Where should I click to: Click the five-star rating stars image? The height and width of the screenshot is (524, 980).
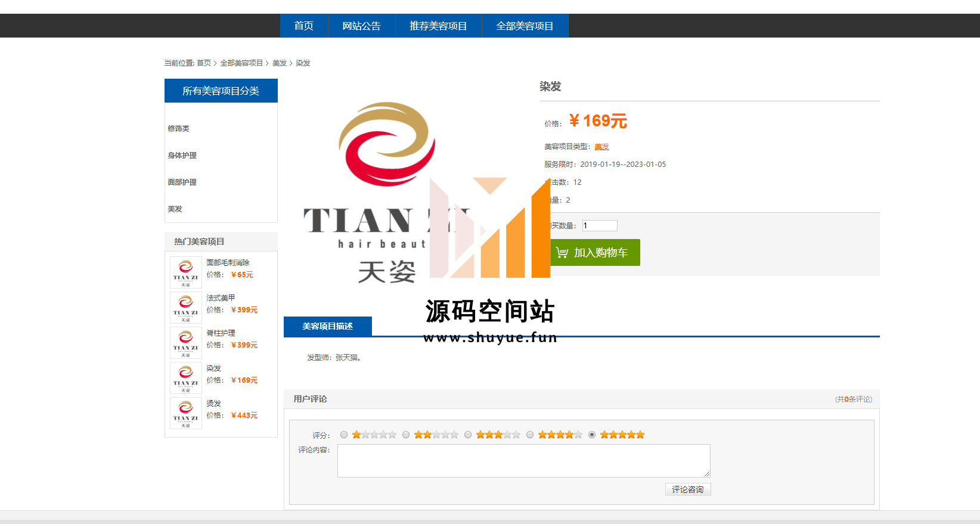(622, 435)
